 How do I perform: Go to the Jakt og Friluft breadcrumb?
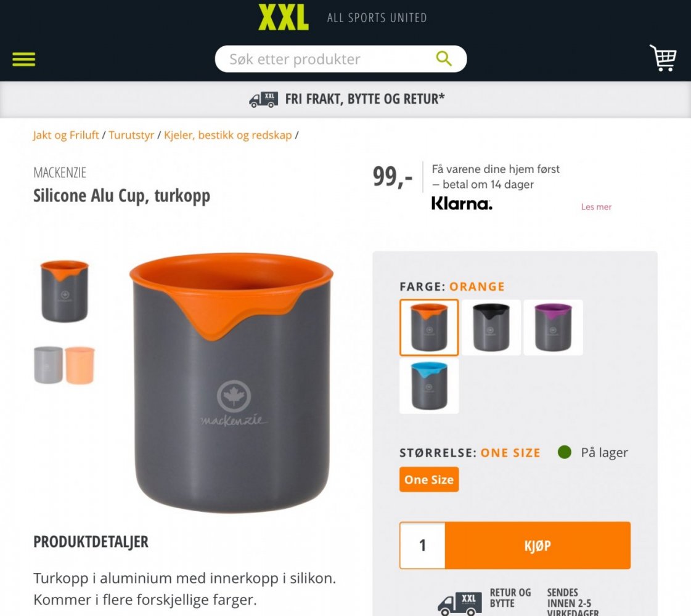point(66,135)
